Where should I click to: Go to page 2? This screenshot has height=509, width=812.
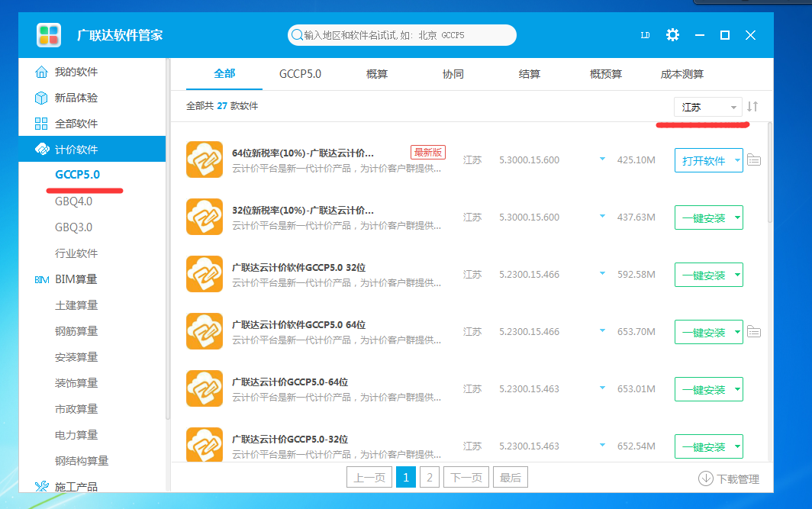[430, 478]
